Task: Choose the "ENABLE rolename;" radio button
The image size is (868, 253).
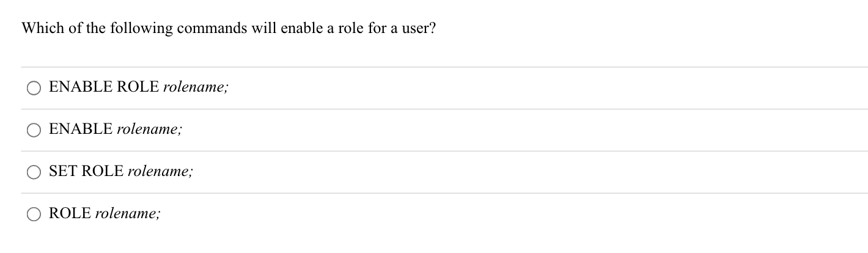Action: 34,130
